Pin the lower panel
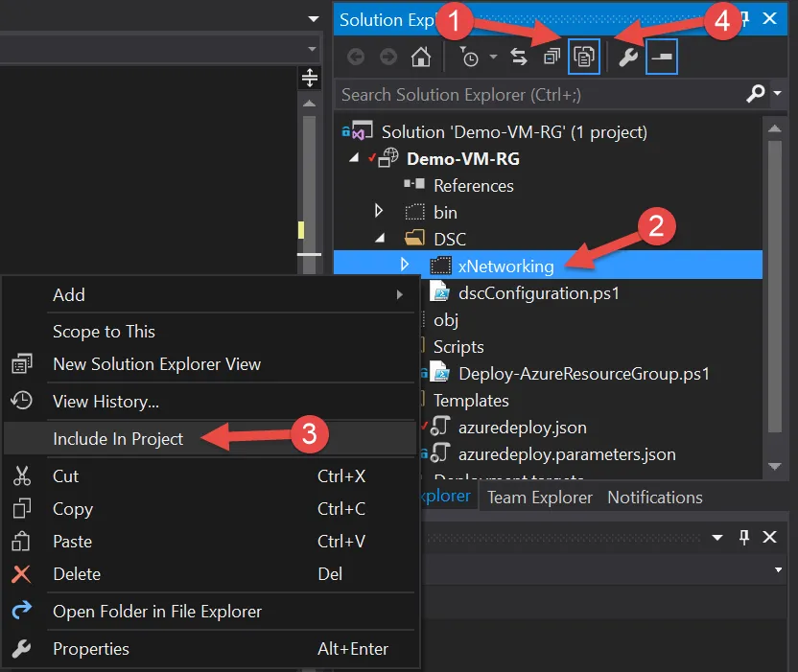798x672 pixels. point(744,537)
